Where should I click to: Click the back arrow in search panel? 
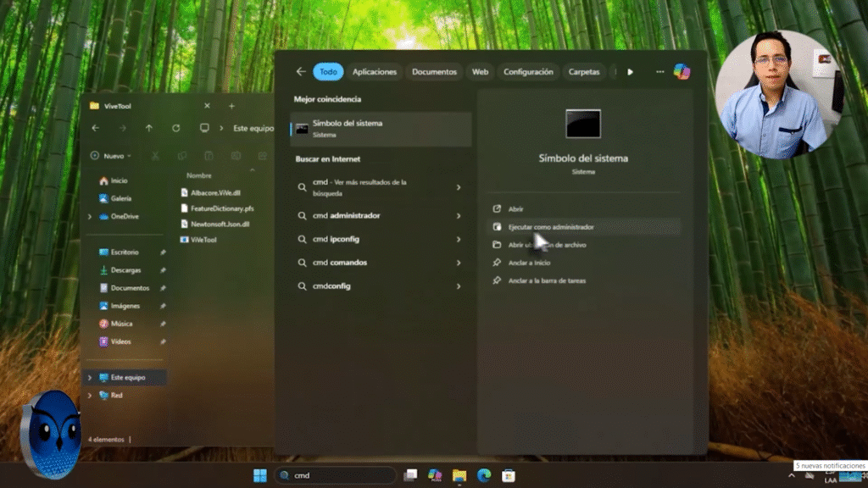(x=301, y=72)
